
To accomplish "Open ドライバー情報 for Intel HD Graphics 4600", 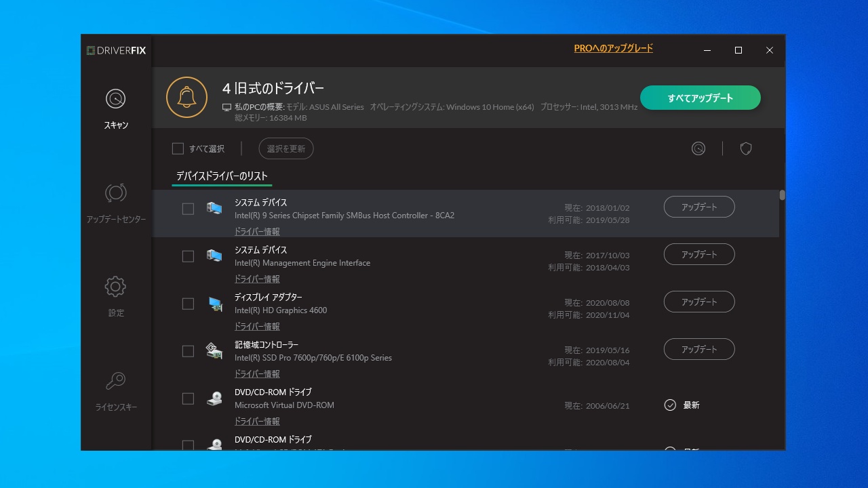I will [257, 327].
